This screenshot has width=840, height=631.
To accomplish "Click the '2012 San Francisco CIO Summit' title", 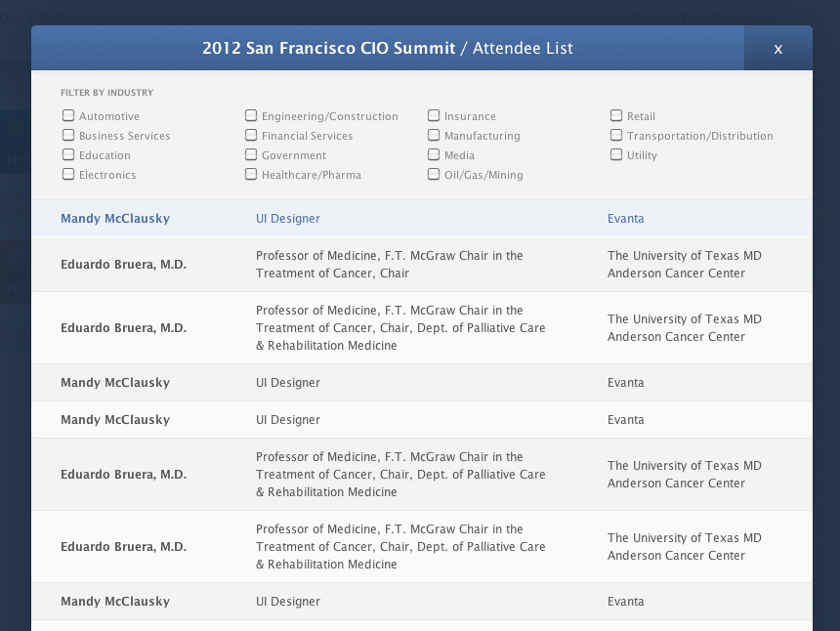I will (329, 48).
